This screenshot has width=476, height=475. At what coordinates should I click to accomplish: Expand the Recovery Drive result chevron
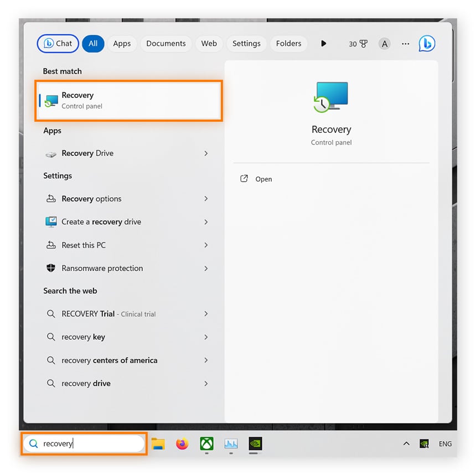pos(205,153)
